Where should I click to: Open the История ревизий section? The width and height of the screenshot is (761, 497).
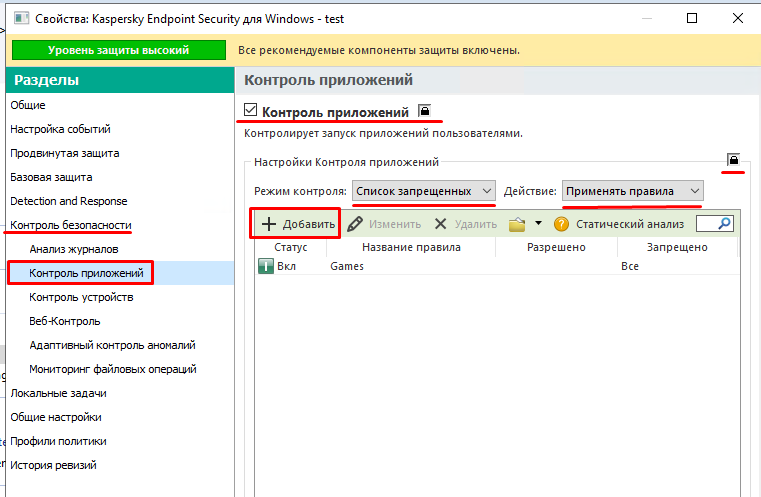click(53, 465)
